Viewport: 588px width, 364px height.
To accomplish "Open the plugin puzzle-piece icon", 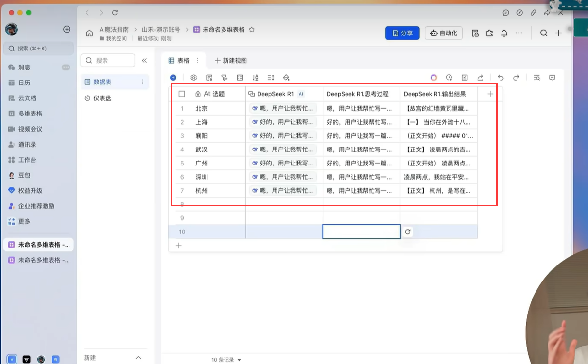I will [489, 33].
